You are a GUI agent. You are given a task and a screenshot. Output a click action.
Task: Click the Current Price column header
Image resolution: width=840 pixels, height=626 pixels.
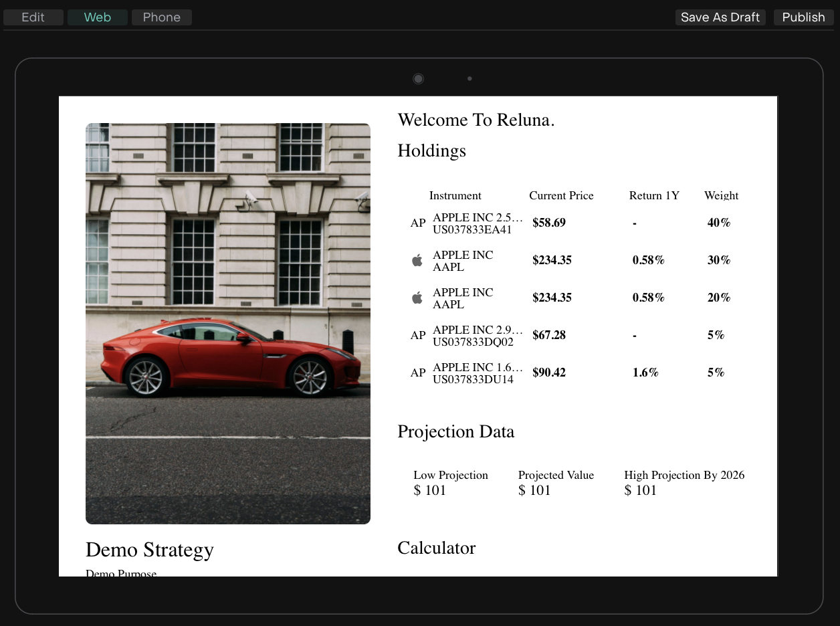[561, 196]
